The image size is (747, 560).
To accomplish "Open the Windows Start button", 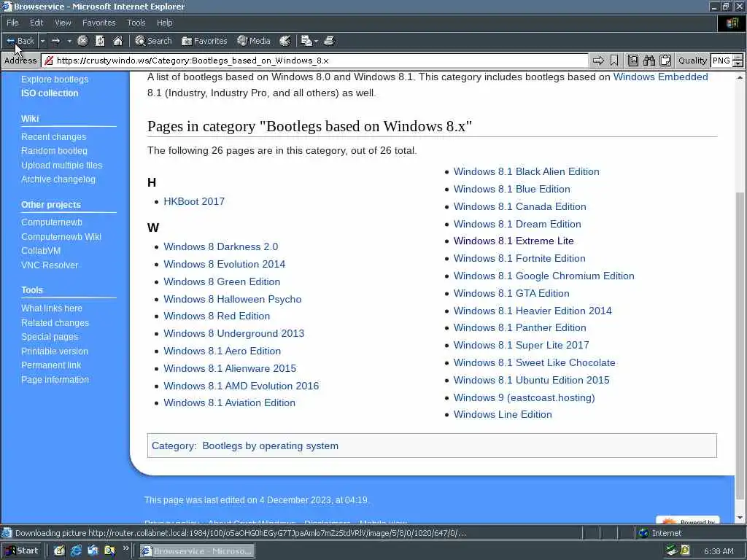I will click(21, 551).
